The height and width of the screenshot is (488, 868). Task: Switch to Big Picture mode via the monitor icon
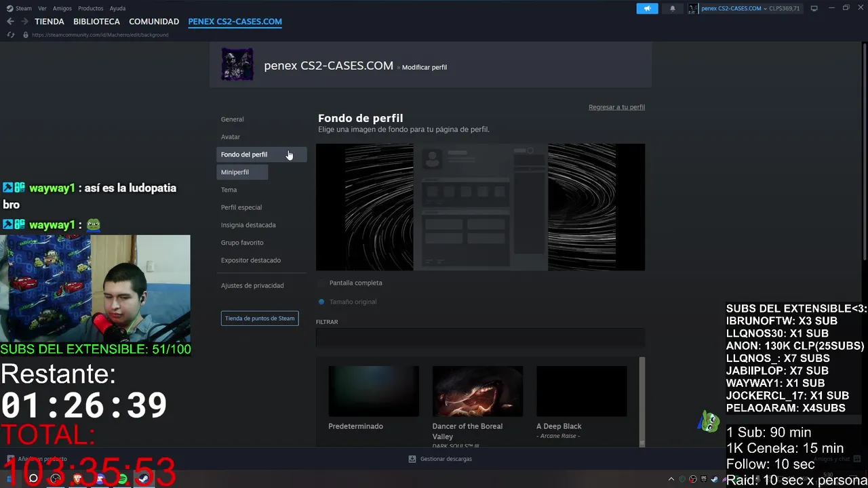click(814, 8)
